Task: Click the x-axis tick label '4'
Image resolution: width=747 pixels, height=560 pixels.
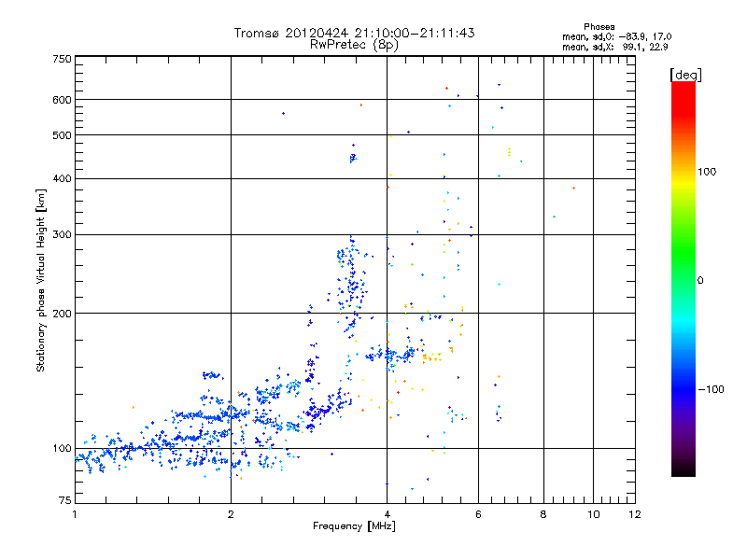Action: [387, 514]
